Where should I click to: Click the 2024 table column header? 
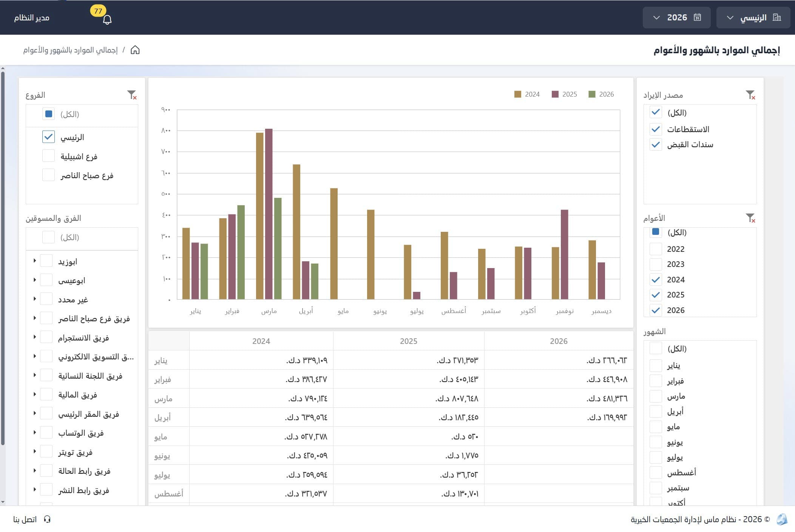point(261,341)
